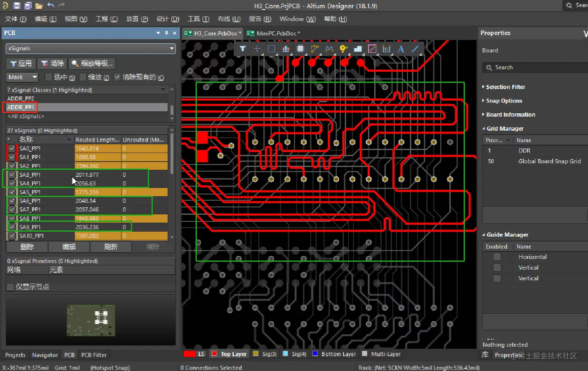Select the place dimension tool
This screenshot has height=371, width=588.
386,49
